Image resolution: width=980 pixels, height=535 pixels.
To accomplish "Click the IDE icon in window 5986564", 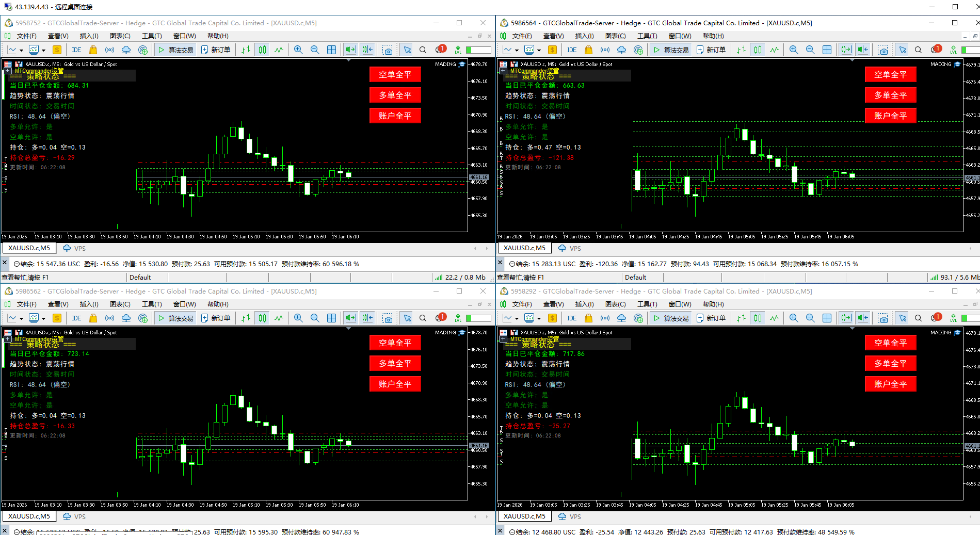I will point(572,50).
